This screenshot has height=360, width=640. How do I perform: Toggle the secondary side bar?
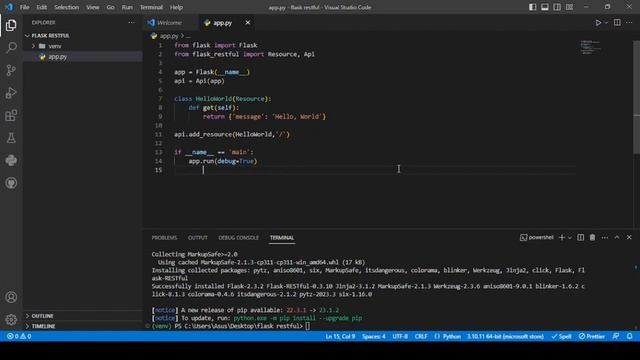tap(557, 7)
